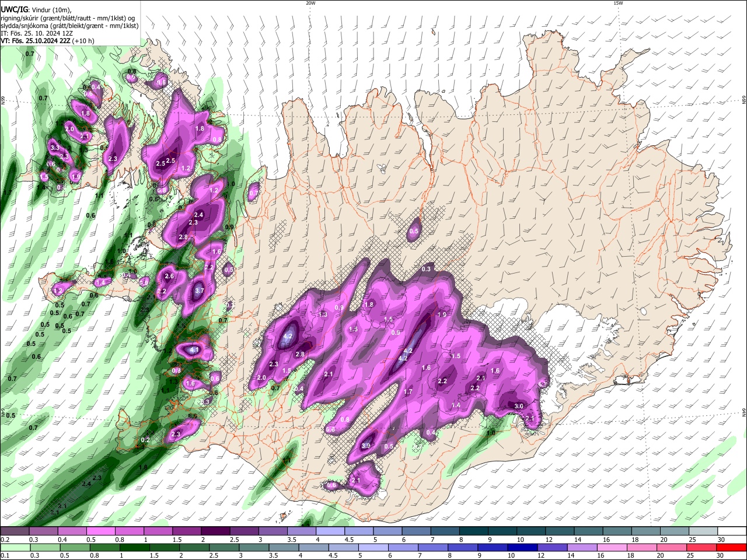747x560 pixels.
Task: Click the '2.6' precipitation value on map
Action: coord(169,276)
